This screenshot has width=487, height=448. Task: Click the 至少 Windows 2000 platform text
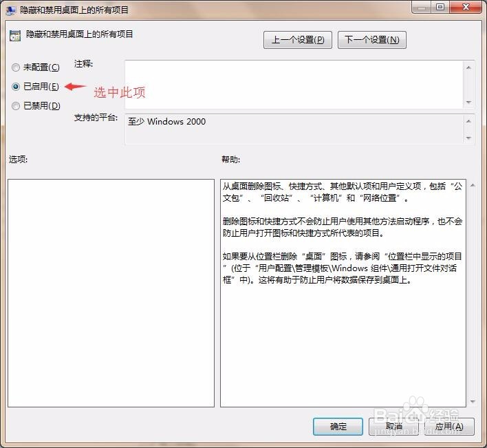click(166, 122)
